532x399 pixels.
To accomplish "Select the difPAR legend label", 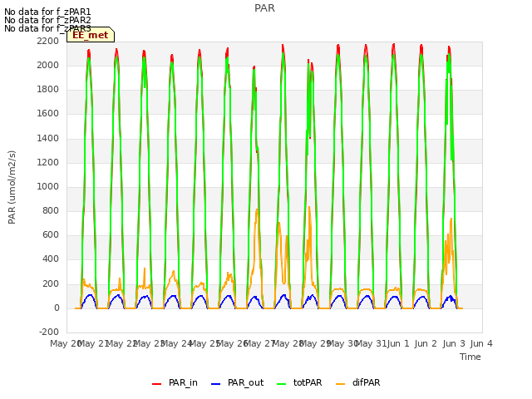I will click(x=366, y=382).
